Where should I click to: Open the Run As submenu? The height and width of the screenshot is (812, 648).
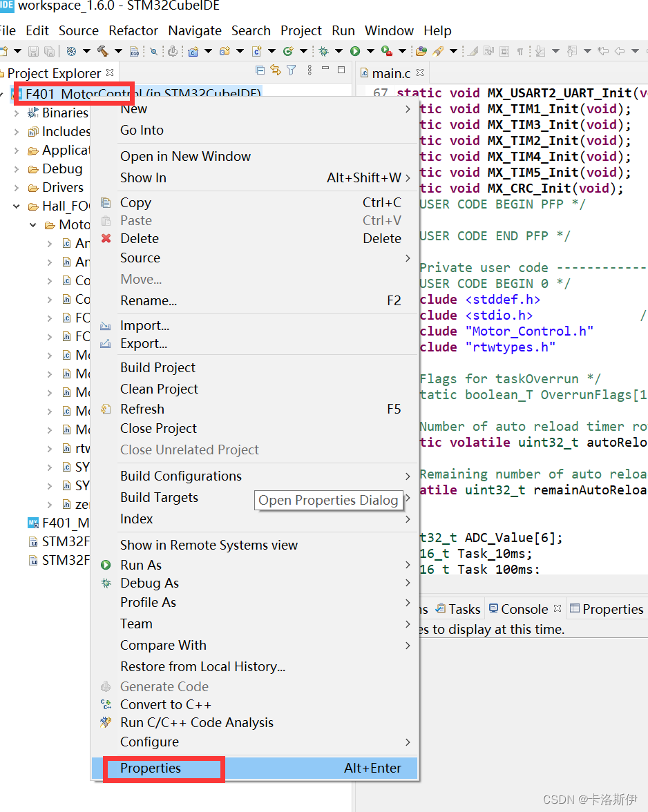(254, 565)
